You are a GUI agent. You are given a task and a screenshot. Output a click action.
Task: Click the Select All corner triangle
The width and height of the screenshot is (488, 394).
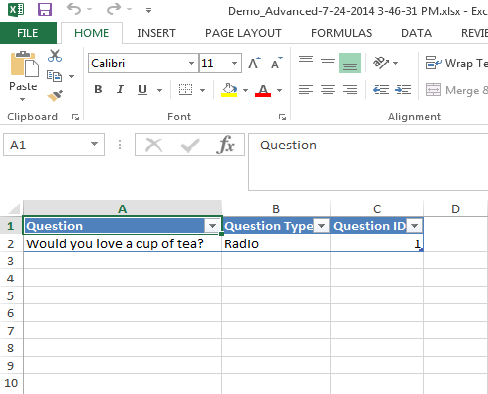pyautogui.click(x=15, y=209)
